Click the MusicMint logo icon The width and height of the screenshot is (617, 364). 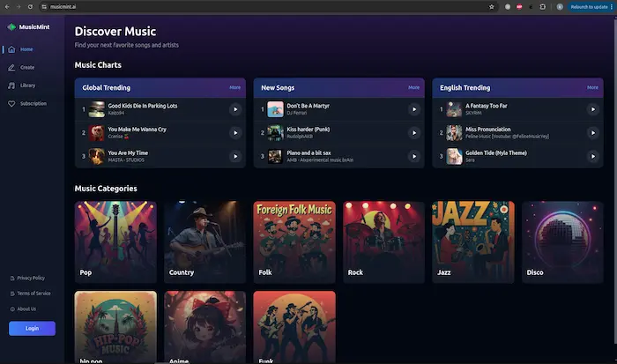(x=11, y=27)
